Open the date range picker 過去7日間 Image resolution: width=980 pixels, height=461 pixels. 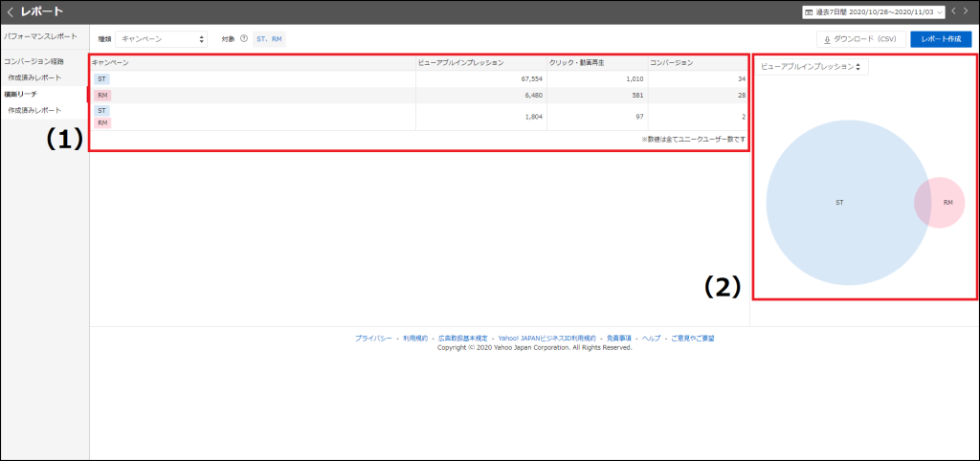(874, 11)
